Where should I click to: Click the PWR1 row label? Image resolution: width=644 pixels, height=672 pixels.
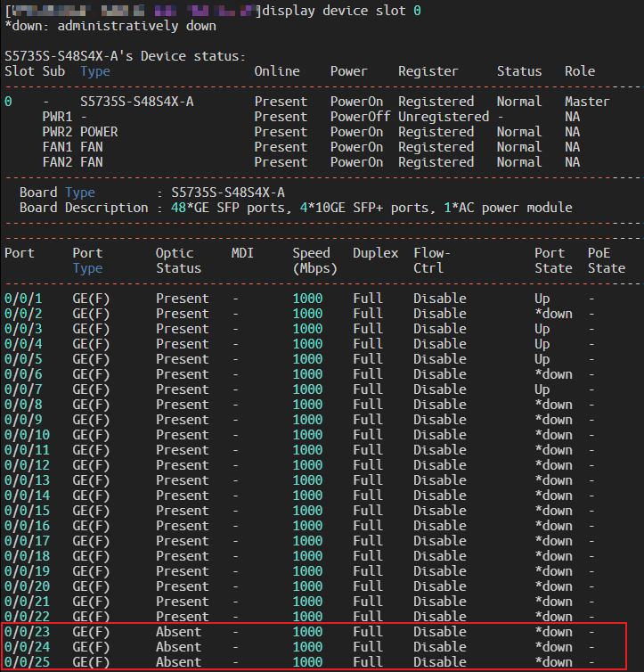pos(57,117)
